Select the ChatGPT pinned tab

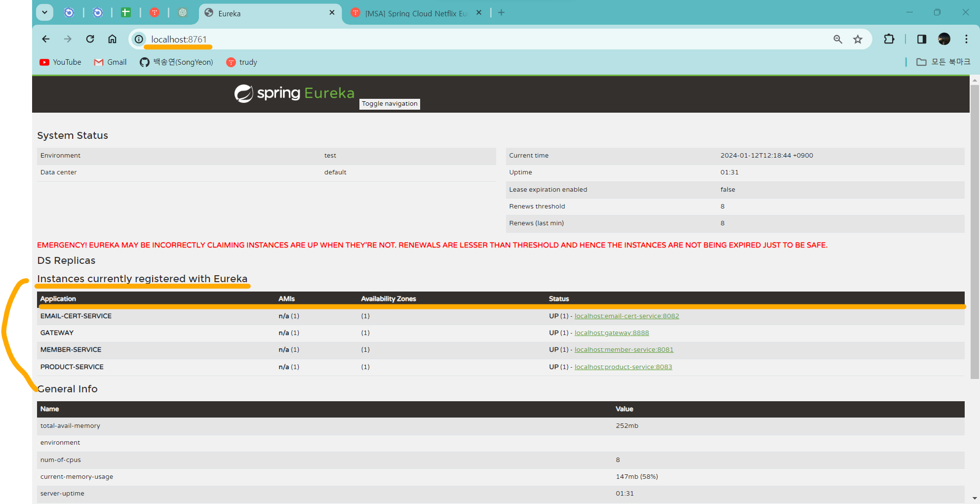[183, 13]
